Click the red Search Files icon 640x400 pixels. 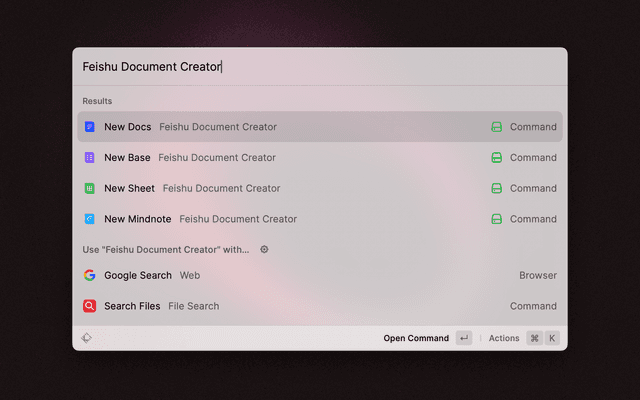click(90, 306)
